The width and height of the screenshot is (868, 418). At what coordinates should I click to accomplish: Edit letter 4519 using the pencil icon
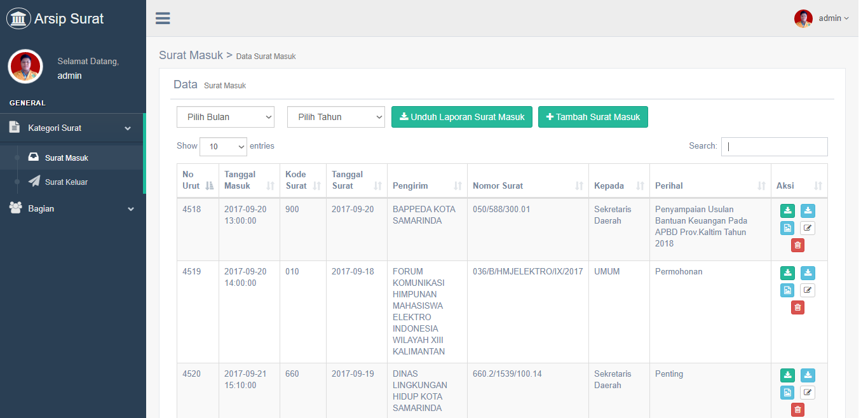tap(807, 290)
